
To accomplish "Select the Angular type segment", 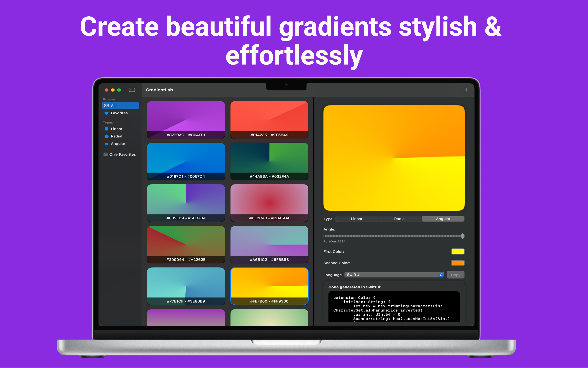I will click(x=443, y=219).
